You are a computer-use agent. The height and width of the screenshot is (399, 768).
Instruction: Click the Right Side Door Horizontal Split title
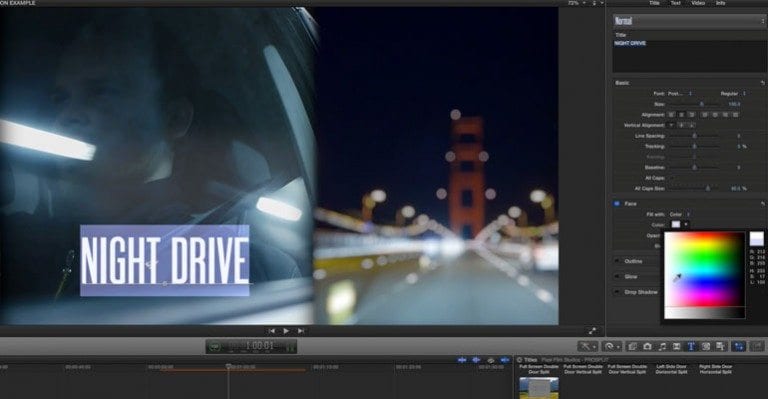coord(716,369)
